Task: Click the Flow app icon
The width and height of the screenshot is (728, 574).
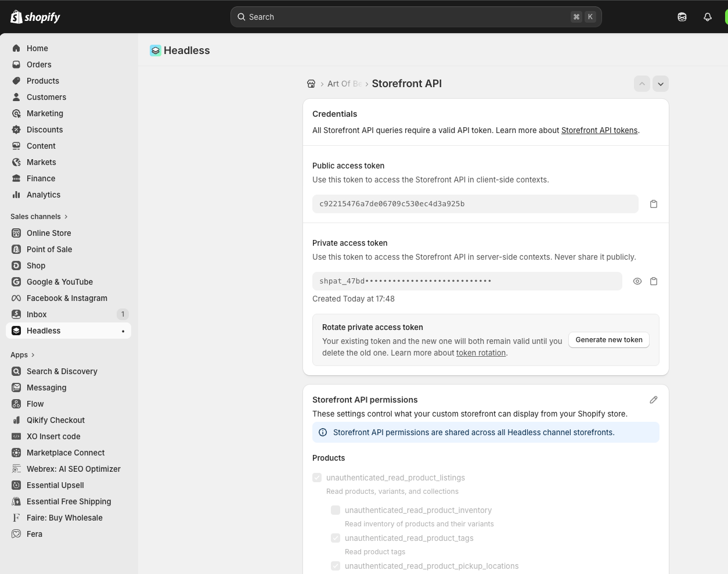Action: [16, 404]
